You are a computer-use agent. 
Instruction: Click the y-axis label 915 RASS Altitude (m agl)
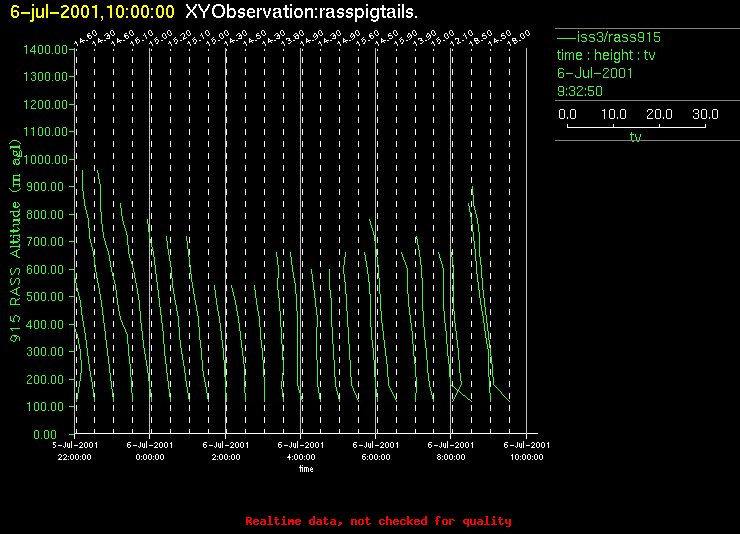tap(16, 241)
